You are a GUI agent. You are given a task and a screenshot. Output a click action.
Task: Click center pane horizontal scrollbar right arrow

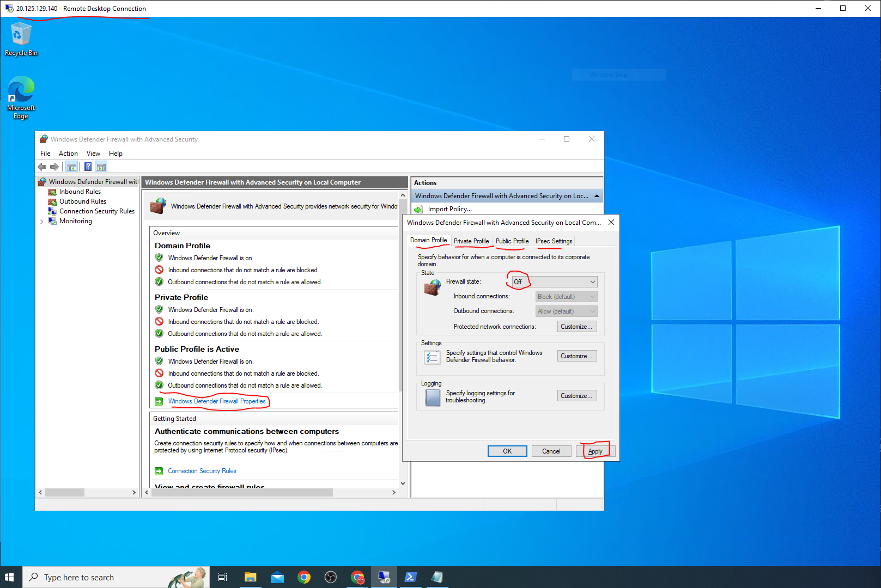click(x=394, y=492)
